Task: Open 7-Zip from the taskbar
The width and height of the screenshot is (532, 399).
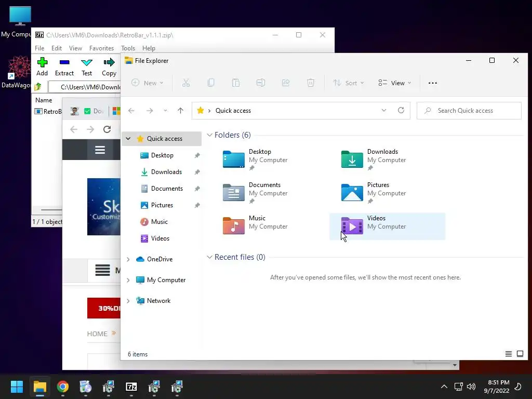Action: tap(131, 387)
